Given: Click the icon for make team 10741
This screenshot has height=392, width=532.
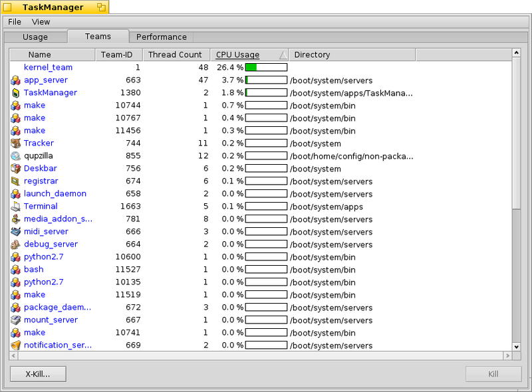Looking at the screenshot, I should pos(15,333).
